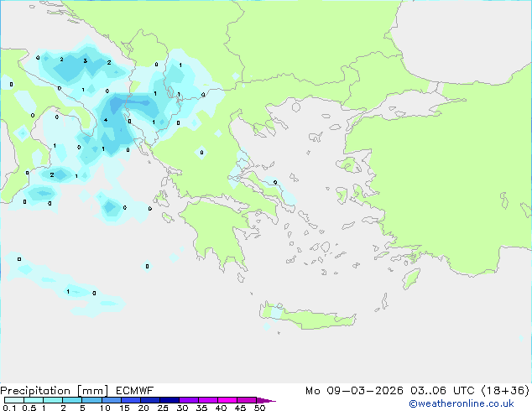The width and height of the screenshot is (532, 411).
Task: Click the legend label '0.5'
Action: [x=29, y=408]
